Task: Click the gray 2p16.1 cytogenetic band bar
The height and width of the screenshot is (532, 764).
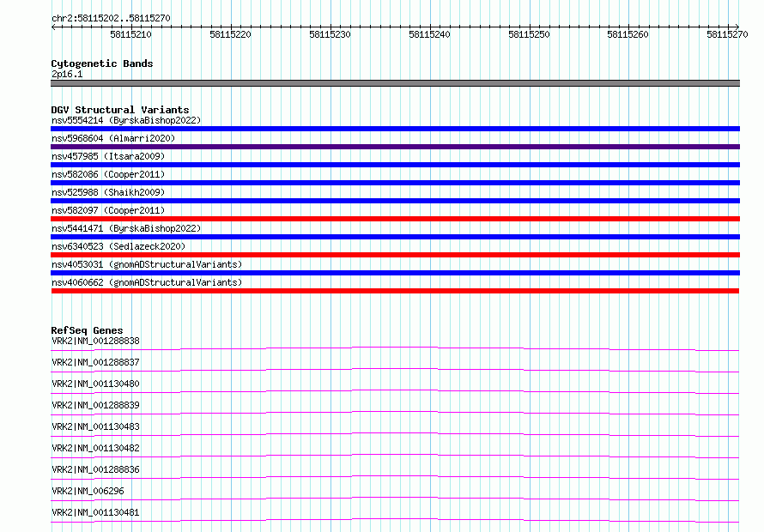Action: [x=395, y=83]
